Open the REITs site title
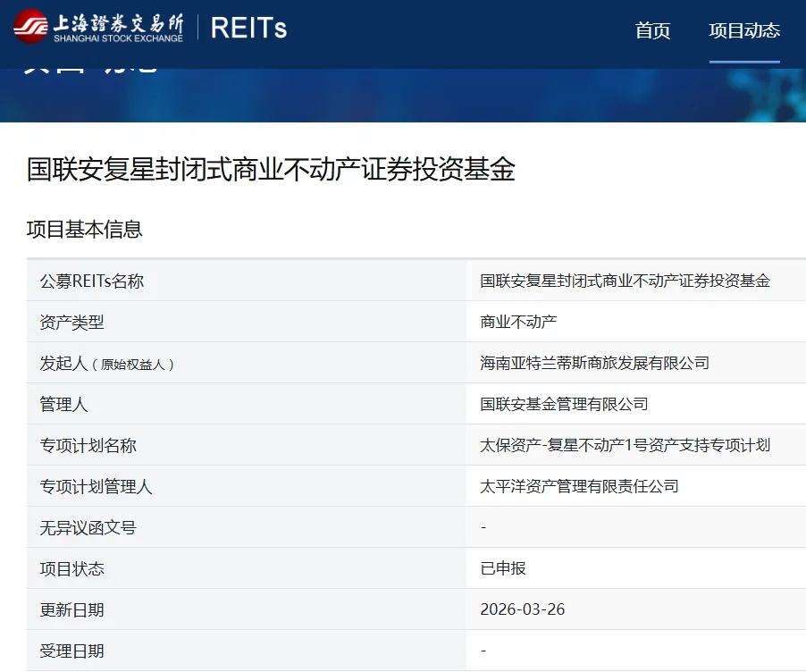This screenshot has height=672, width=806. coord(248,28)
